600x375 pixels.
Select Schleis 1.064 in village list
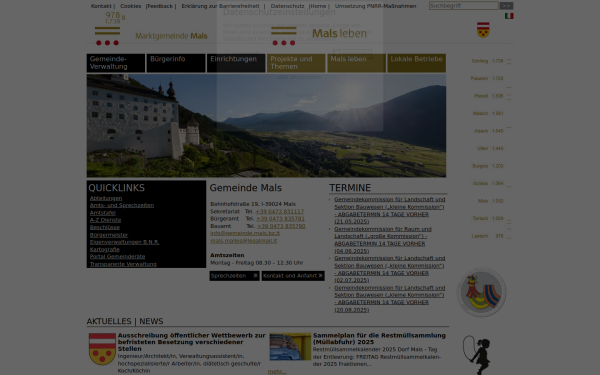(x=488, y=183)
